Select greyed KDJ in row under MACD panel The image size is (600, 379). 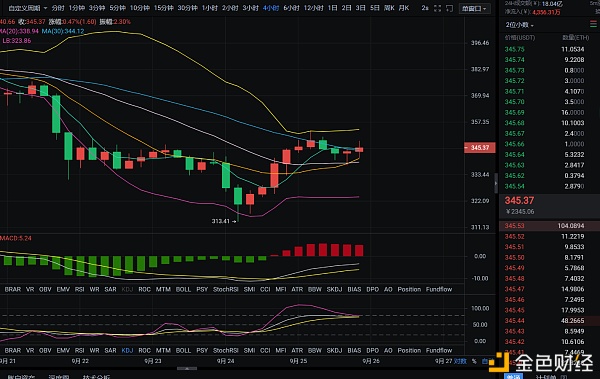point(127,289)
